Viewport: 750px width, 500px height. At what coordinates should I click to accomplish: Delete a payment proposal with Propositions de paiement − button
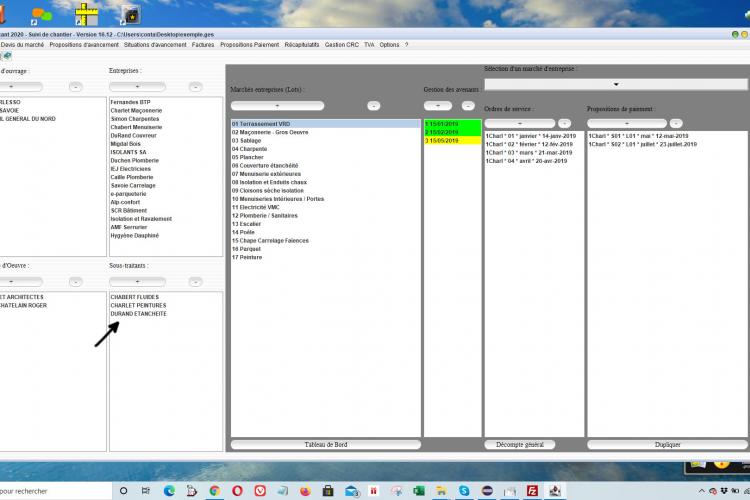coord(676,123)
